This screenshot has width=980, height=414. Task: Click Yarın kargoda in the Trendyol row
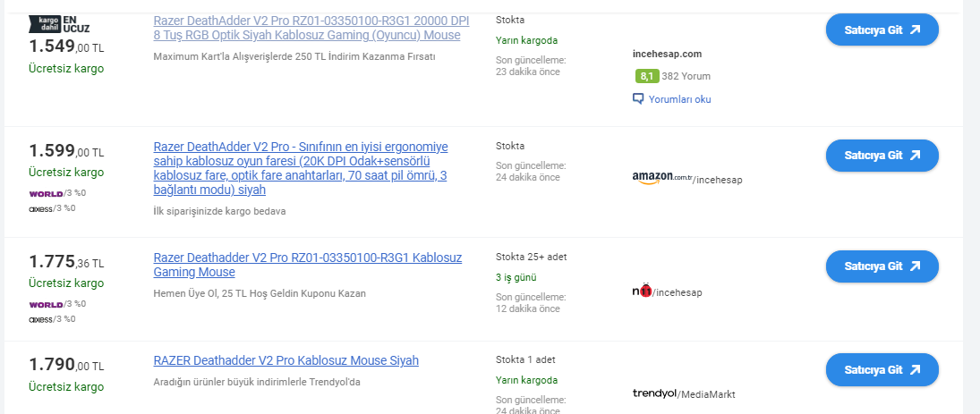click(x=526, y=380)
